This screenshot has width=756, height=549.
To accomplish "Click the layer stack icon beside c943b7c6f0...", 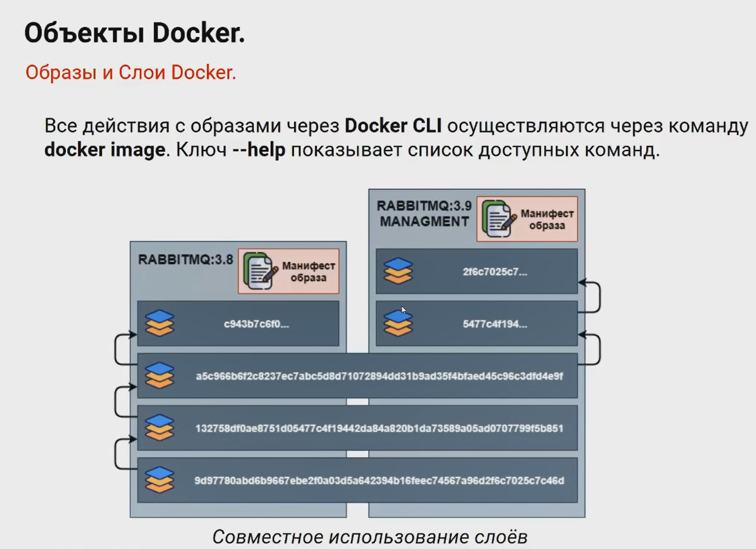I will coord(159,323).
